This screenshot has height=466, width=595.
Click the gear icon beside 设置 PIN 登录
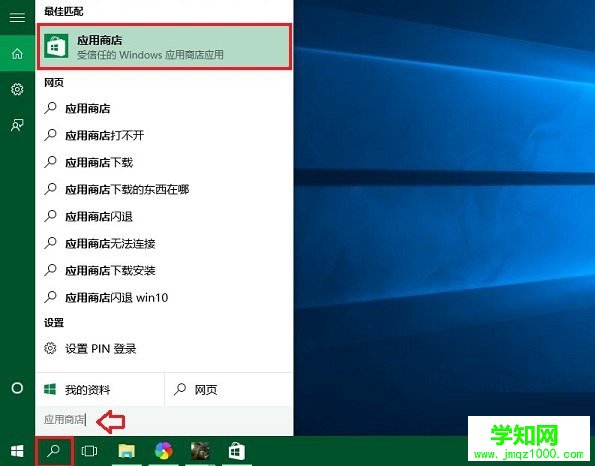point(50,348)
